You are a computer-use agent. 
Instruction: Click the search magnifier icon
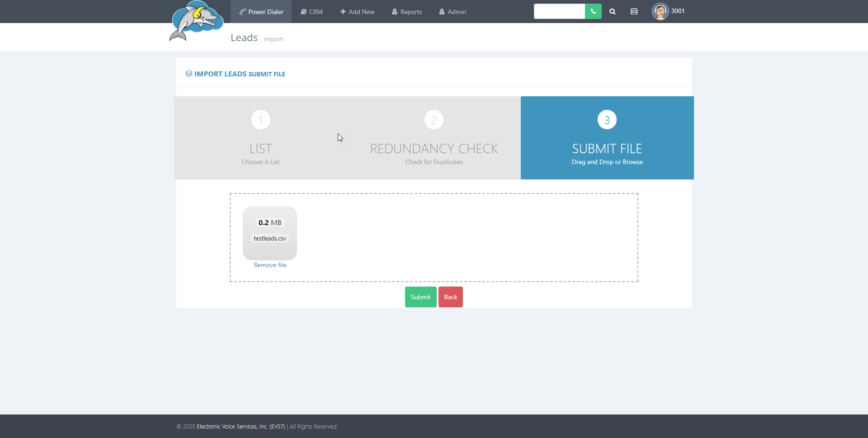(x=613, y=12)
